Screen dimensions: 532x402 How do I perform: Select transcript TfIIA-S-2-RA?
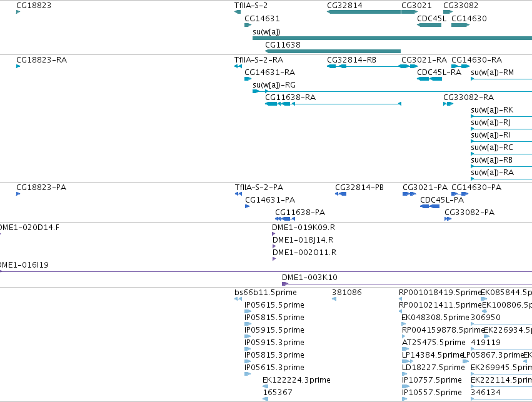[259, 60]
